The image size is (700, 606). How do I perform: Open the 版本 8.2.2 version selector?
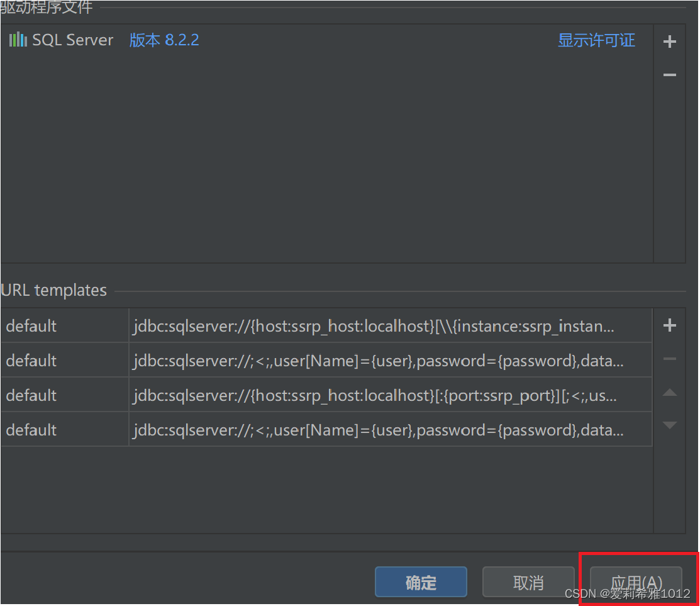point(164,39)
